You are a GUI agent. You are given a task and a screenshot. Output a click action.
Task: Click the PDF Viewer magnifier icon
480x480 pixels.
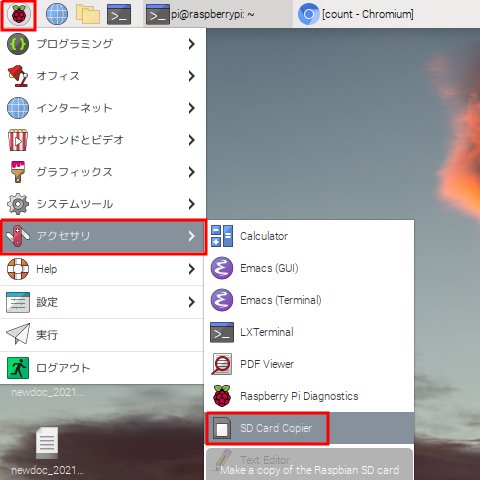[222, 364]
